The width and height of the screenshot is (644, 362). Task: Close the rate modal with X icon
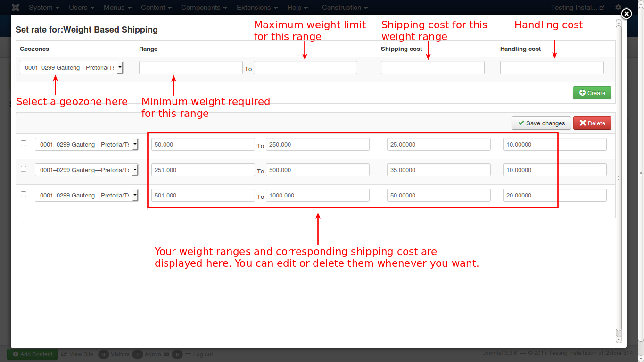(626, 14)
